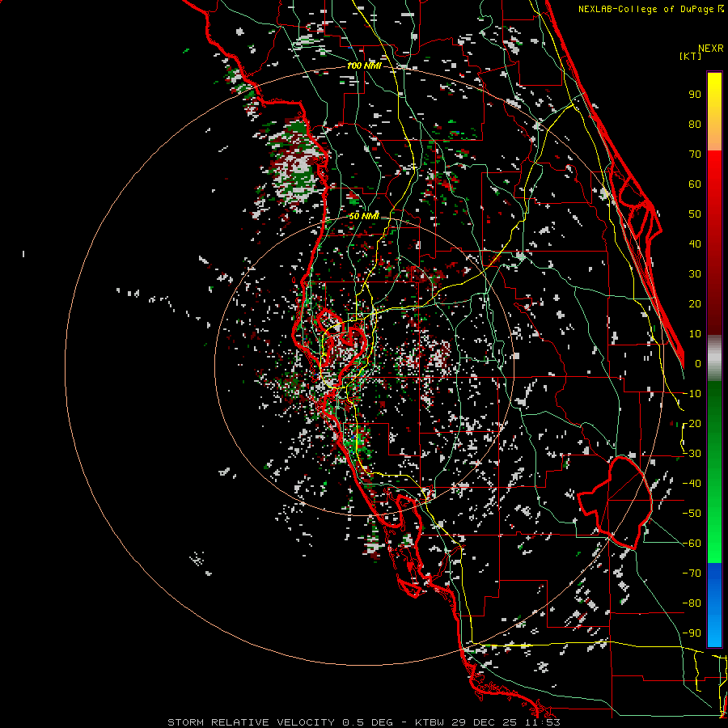Click the 0 value on the velocity scale
Screen dimensions: 728x728
698,364
